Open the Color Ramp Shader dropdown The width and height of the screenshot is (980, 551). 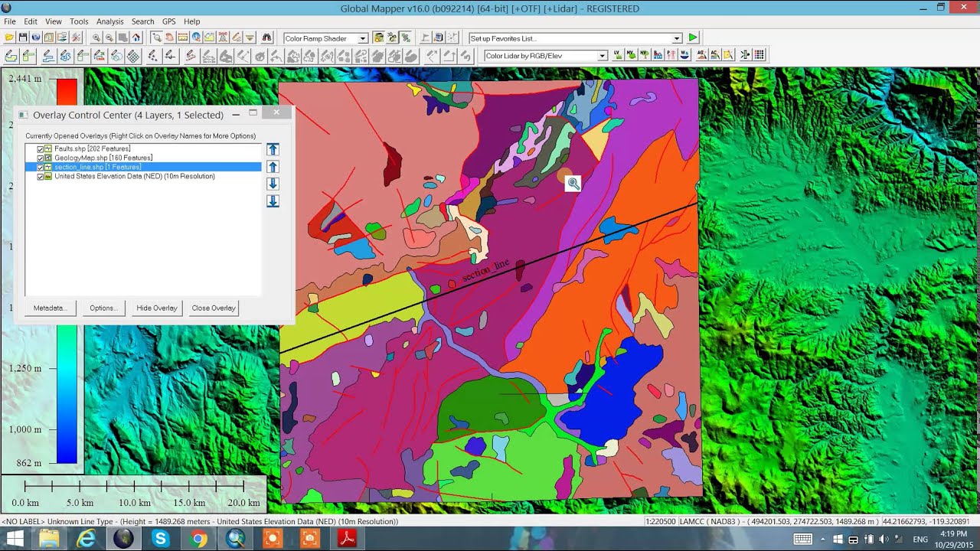pyautogui.click(x=363, y=38)
